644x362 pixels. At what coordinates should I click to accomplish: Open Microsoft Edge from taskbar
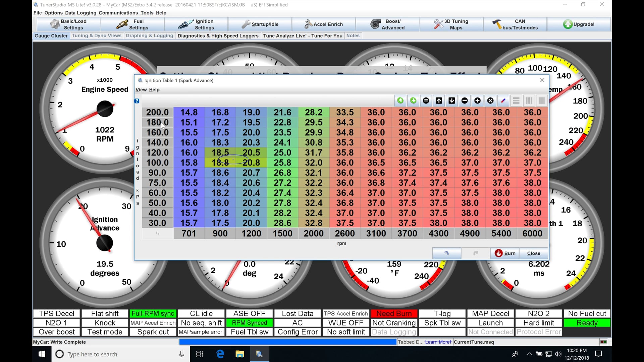coord(220,354)
